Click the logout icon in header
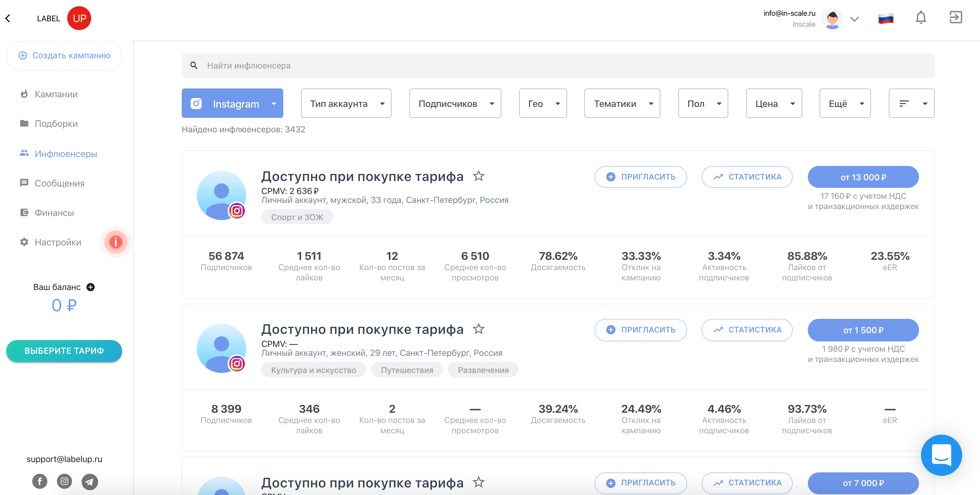Image resolution: width=980 pixels, height=495 pixels. point(956,17)
